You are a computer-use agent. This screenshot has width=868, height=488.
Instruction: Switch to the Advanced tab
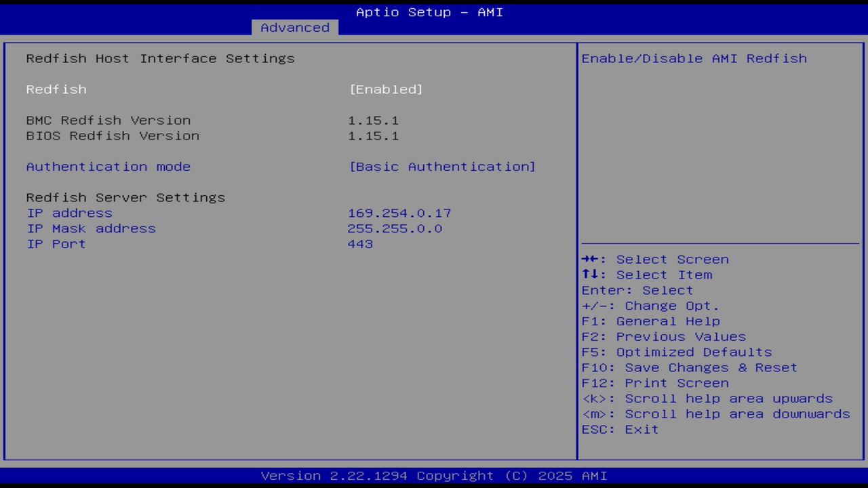click(x=294, y=27)
